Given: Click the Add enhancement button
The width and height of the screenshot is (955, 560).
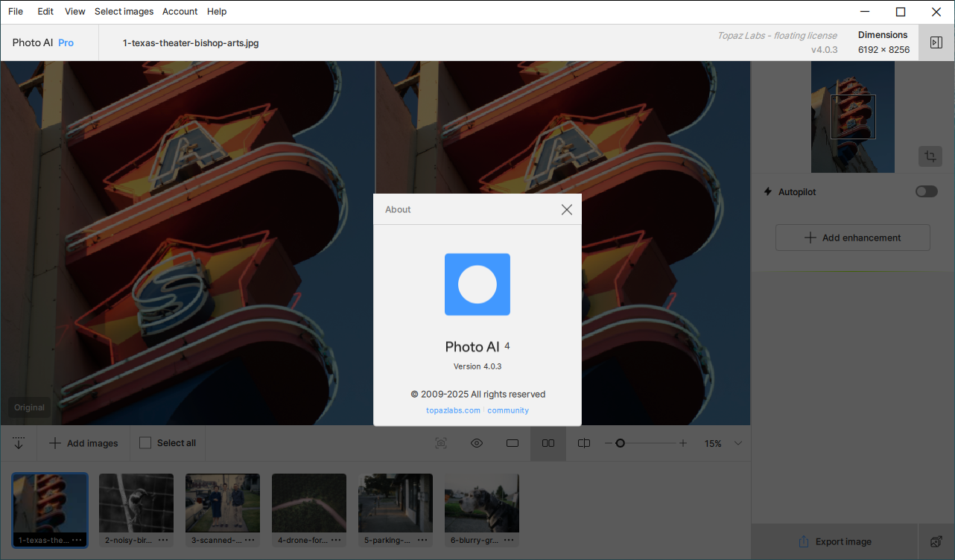Looking at the screenshot, I should 852,238.
